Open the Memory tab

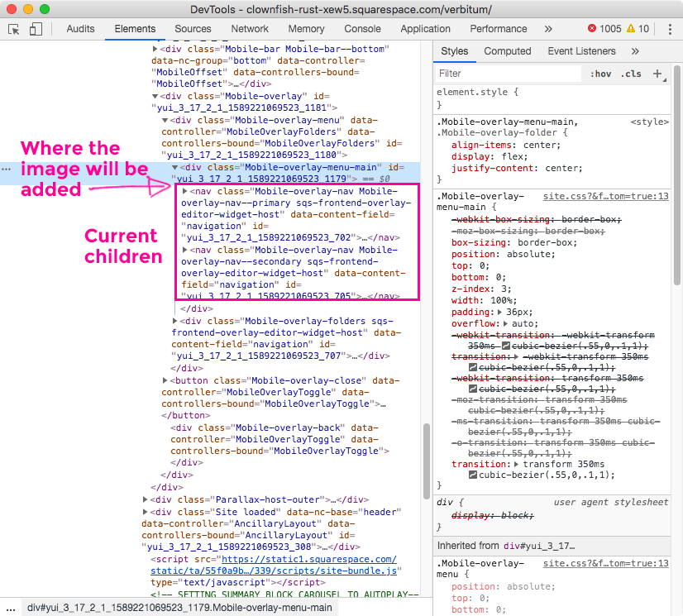306,29
